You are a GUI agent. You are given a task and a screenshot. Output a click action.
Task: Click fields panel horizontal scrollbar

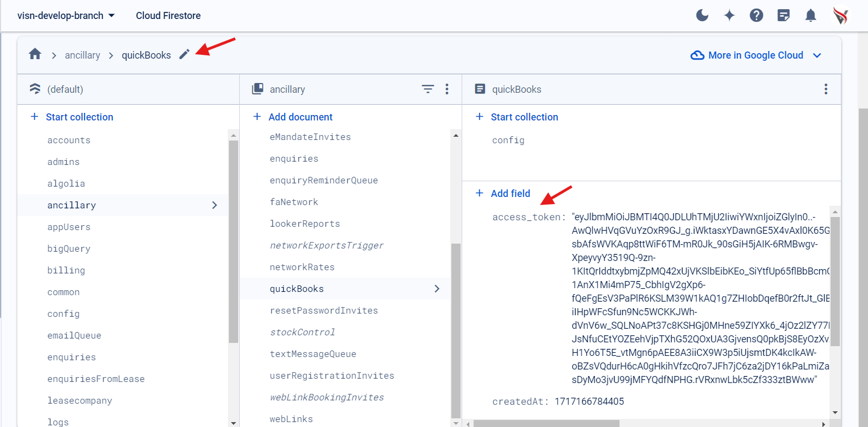546,424
